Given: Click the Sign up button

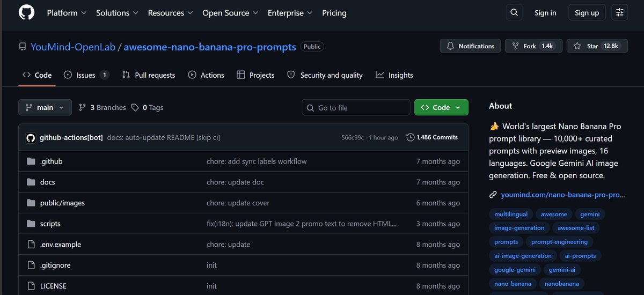Looking at the screenshot, I should [587, 12].
